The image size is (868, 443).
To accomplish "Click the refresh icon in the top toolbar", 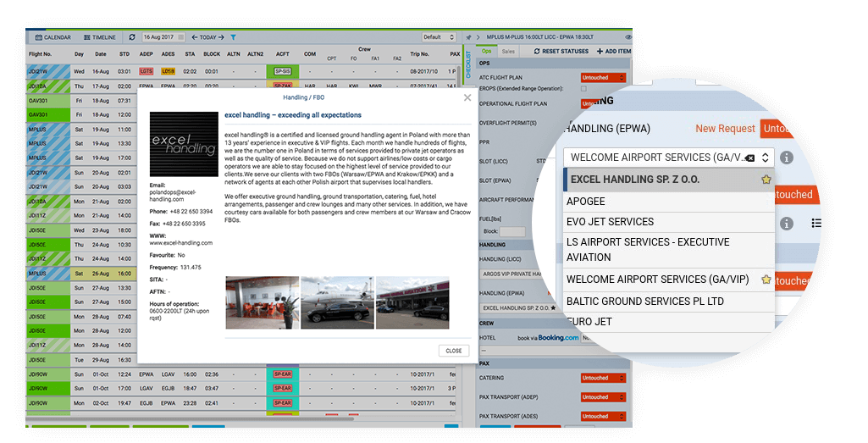I will (132, 37).
